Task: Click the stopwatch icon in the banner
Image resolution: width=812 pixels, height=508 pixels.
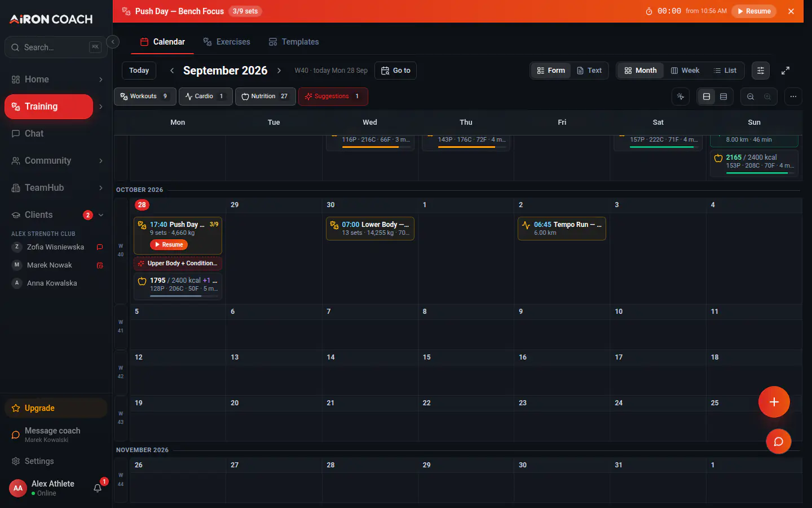Action: pos(649,11)
